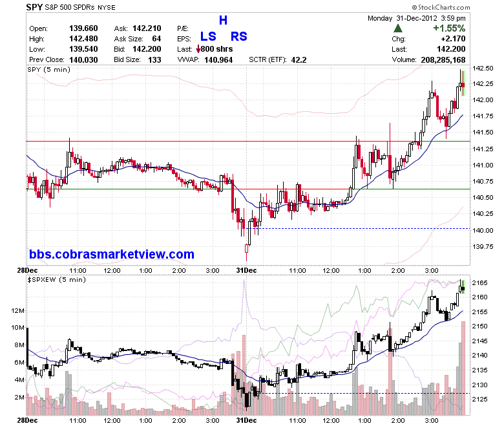Click the 2165 axis label on lower chart
This screenshot has height=426, width=504.
click(479, 283)
